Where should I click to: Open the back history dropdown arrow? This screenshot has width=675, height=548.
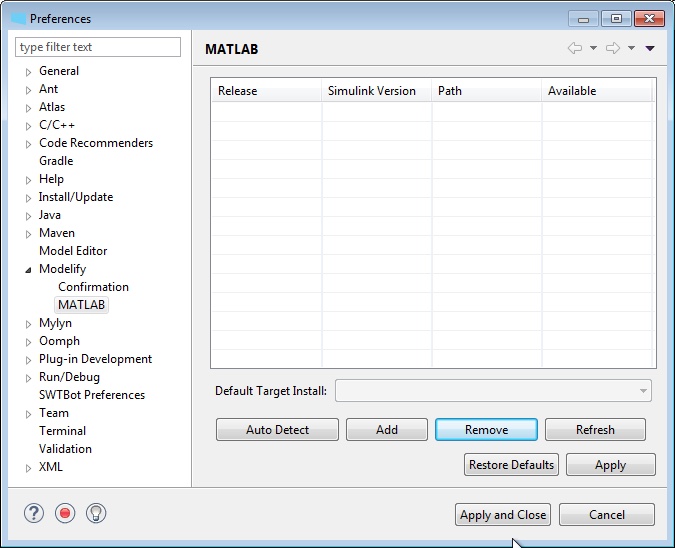[593, 48]
